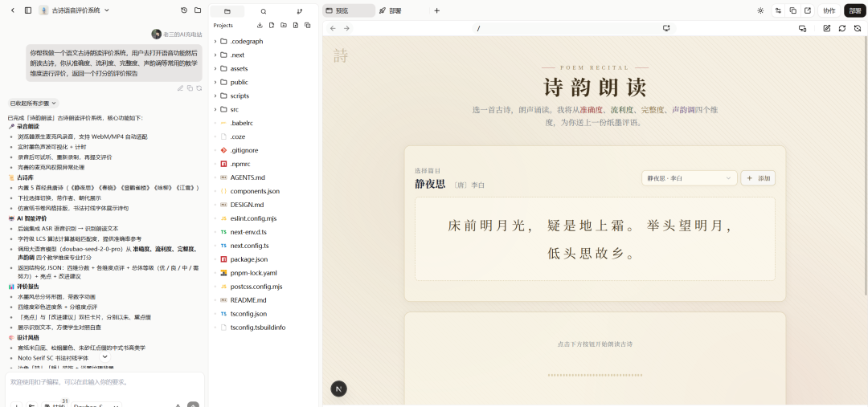Screen dimensions: 868x407
Task: Open preview in external window icon
Action: point(808,10)
